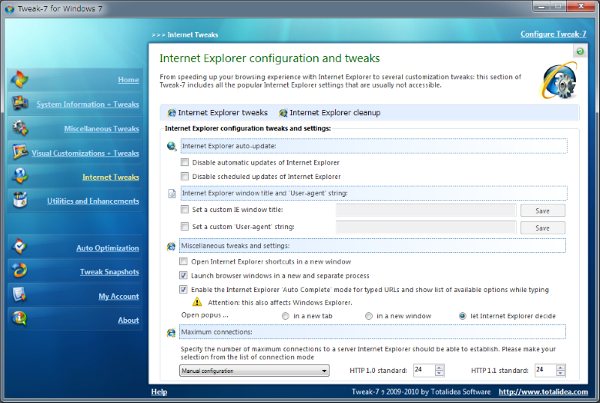Screen dimensions: 600x403
Task: Click the custom User-agent string text field
Action: pyautogui.click(x=426, y=227)
